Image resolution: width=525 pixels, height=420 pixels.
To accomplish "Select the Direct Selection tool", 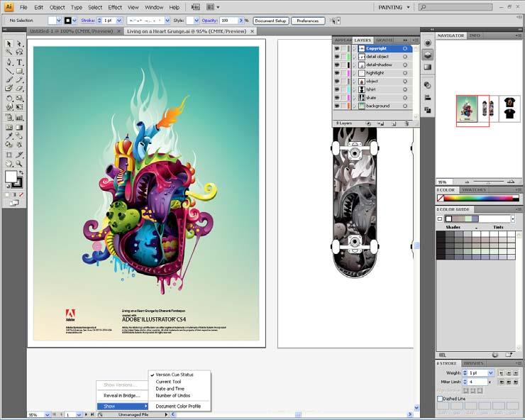I will tap(19, 43).
